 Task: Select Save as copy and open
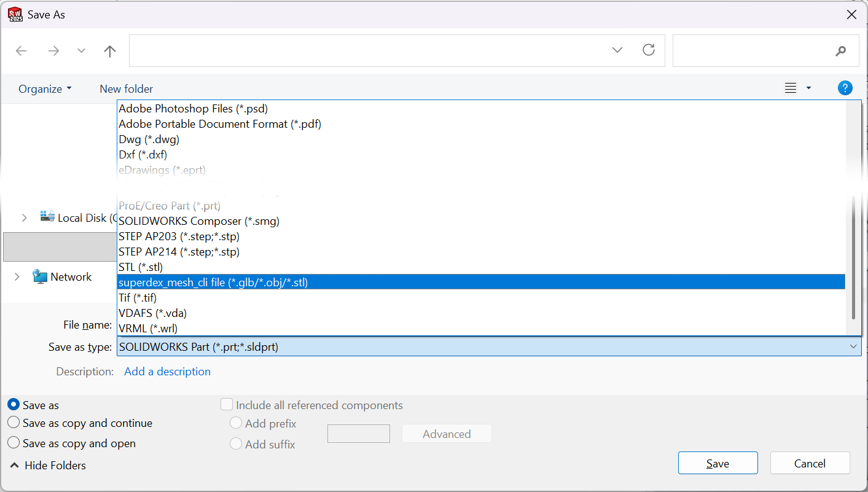[x=13, y=443]
